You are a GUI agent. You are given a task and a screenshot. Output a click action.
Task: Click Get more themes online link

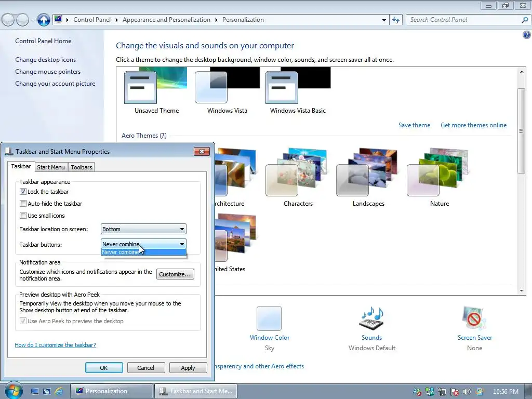pyautogui.click(x=473, y=125)
